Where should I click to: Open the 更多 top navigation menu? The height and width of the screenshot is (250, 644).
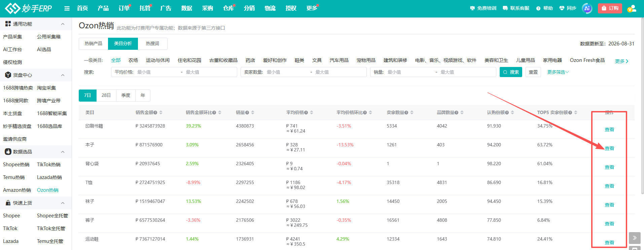(x=312, y=8)
